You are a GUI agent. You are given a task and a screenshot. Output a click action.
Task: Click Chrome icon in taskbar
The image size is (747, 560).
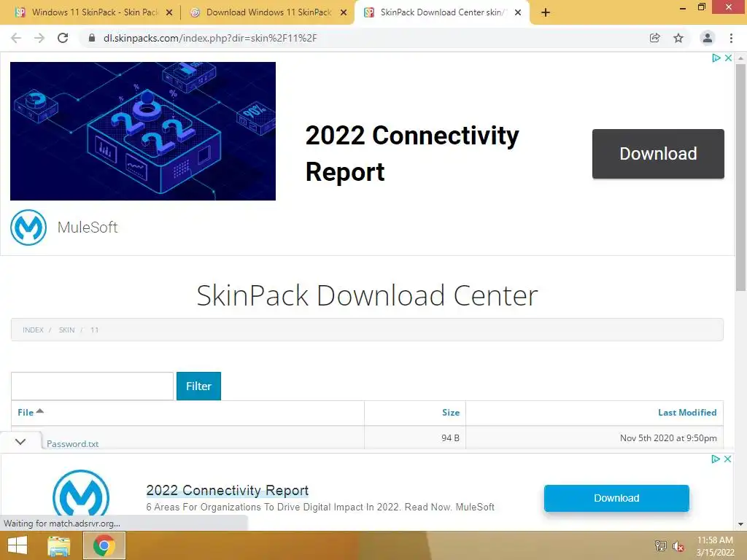(x=104, y=545)
